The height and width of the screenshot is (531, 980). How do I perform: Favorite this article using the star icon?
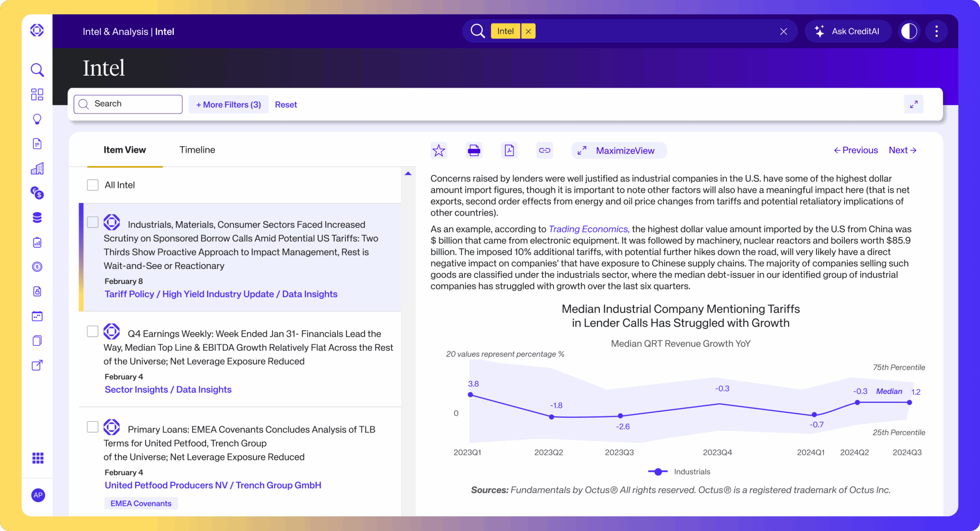click(x=439, y=150)
